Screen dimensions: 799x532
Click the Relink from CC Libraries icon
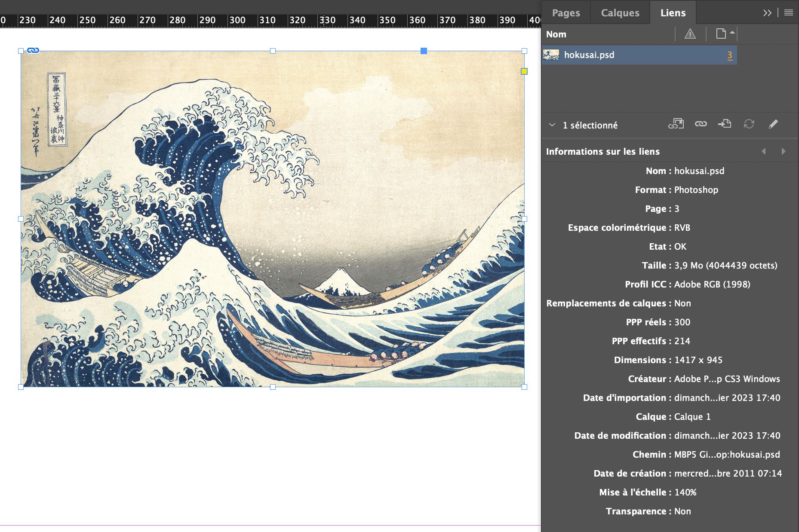pos(676,124)
